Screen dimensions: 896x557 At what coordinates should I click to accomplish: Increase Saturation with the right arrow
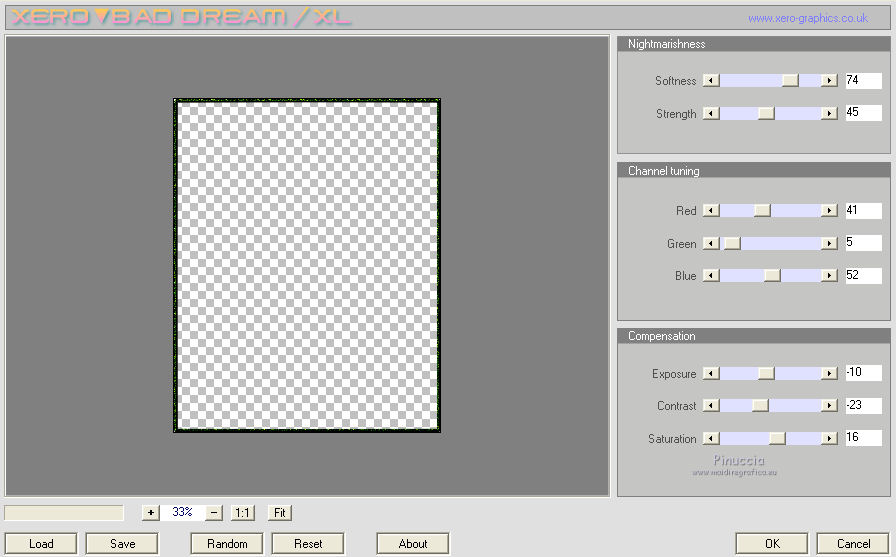(829, 438)
